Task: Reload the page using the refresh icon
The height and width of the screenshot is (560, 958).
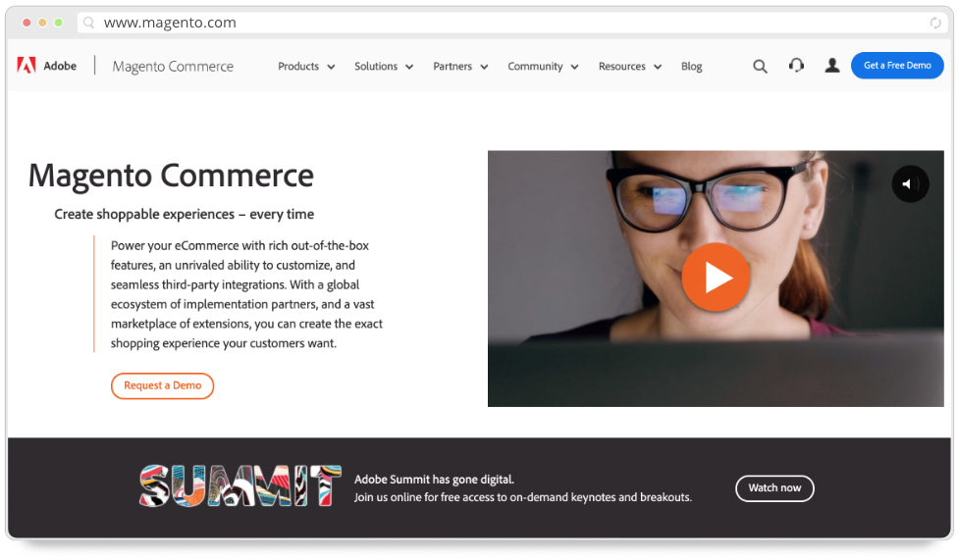Action: tap(935, 23)
